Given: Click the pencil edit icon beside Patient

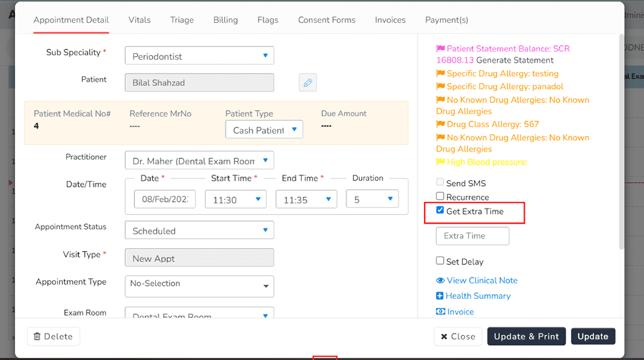Looking at the screenshot, I should point(308,83).
